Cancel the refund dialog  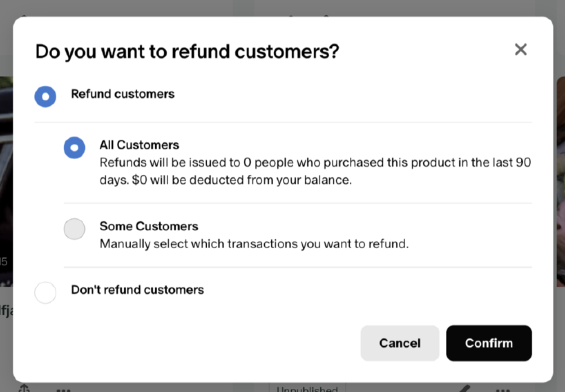pyautogui.click(x=400, y=343)
